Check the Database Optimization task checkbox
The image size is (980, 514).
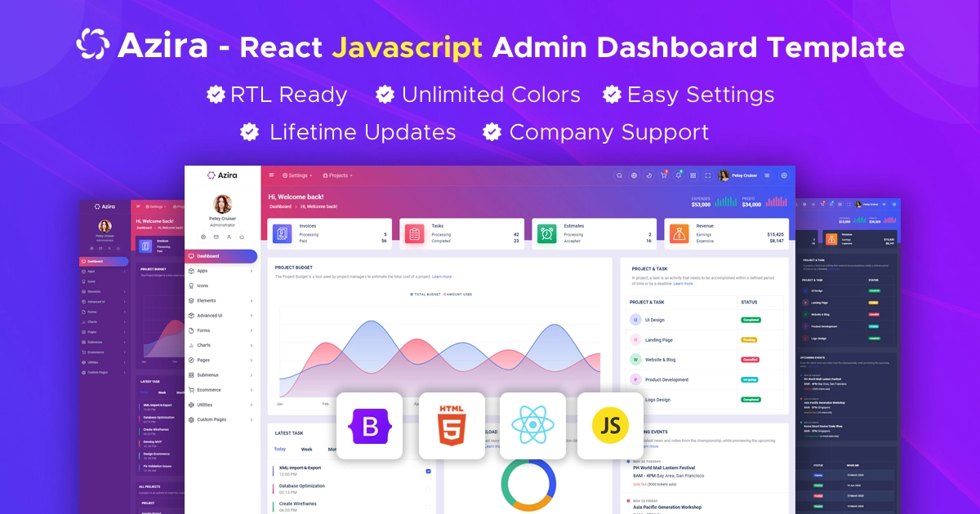click(x=429, y=489)
